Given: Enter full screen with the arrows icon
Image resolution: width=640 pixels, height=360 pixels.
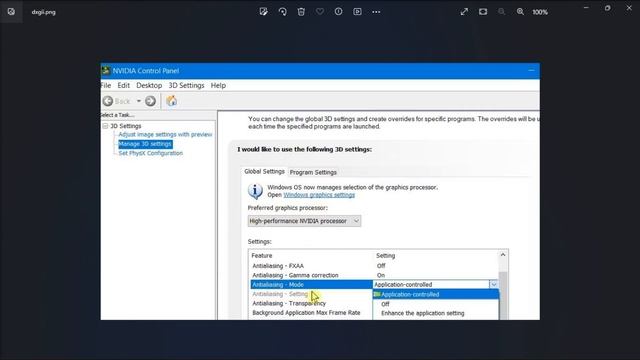Looking at the screenshot, I should point(464,12).
